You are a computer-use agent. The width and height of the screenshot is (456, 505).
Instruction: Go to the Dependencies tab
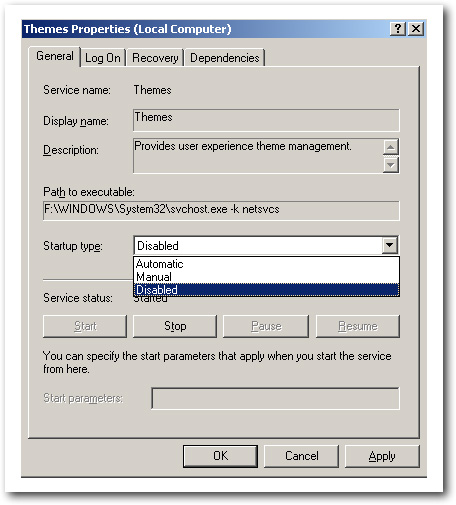pyautogui.click(x=225, y=58)
